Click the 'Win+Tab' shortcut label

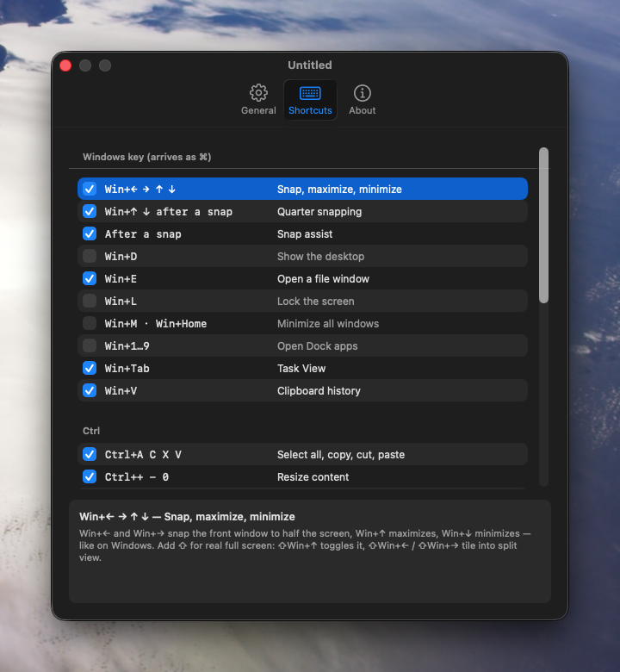127,369
